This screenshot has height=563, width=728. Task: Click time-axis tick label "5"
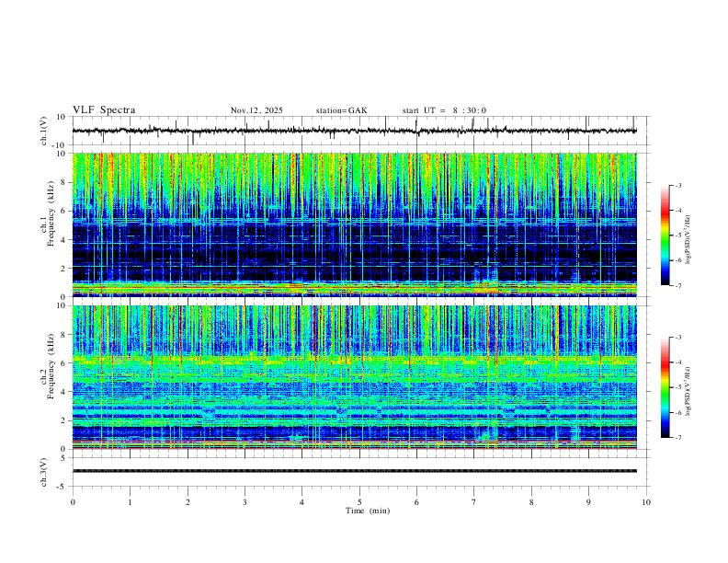(359, 502)
